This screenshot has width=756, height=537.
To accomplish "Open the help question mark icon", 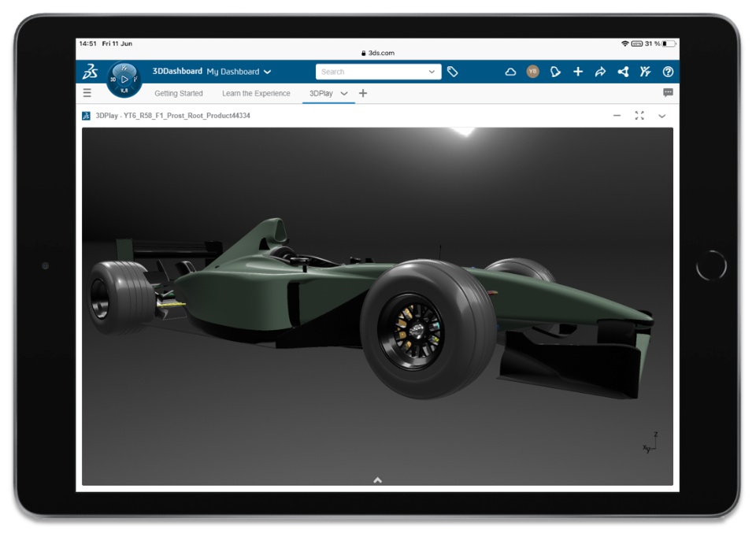I will [x=668, y=72].
